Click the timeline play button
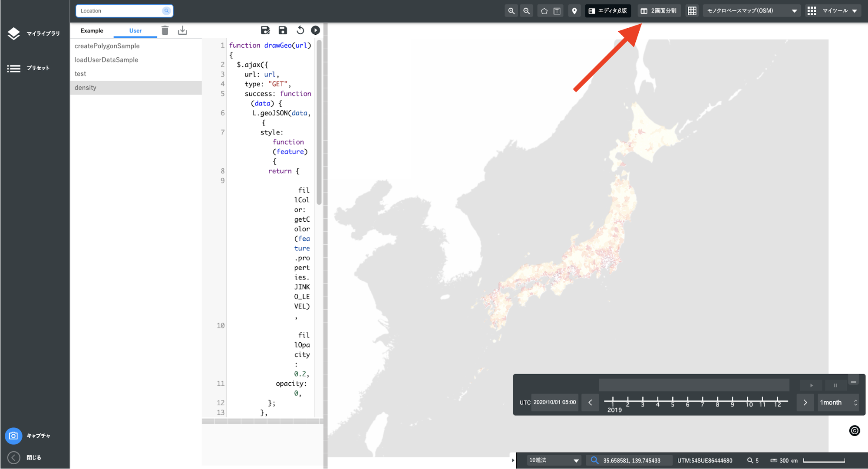The width and height of the screenshot is (868, 469). 811,385
